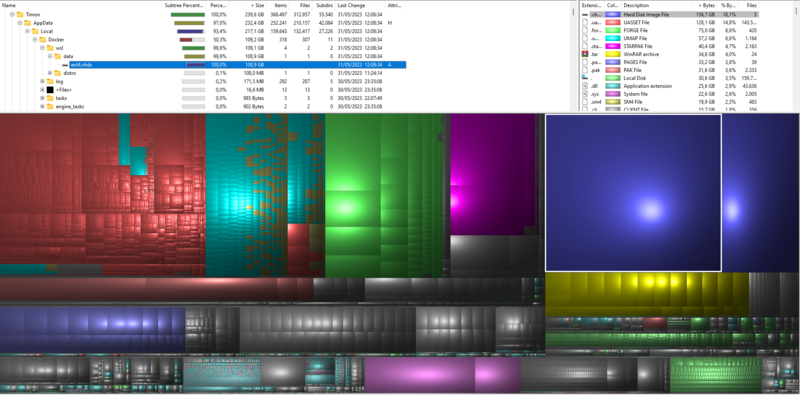Click the black <Files> icon
This screenshot has width=800, height=395.
pos(50,90)
